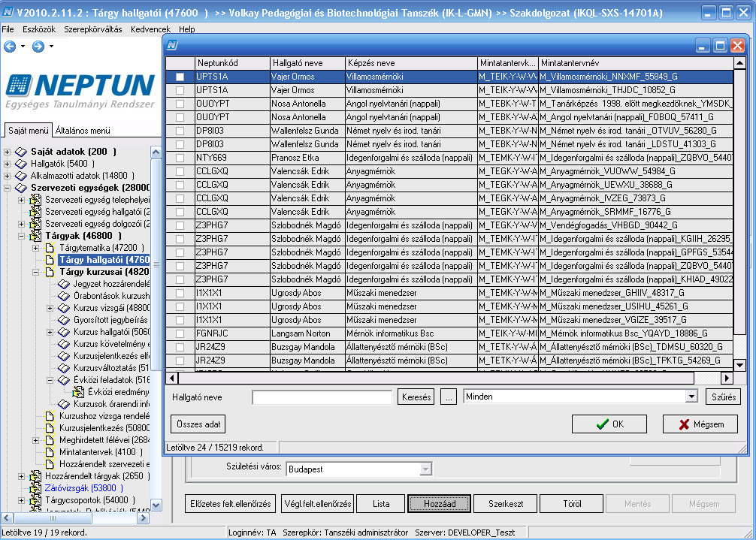This screenshot has width=756, height=540.
Task: Click the forward navigation arrow icon
Action: click(38, 47)
